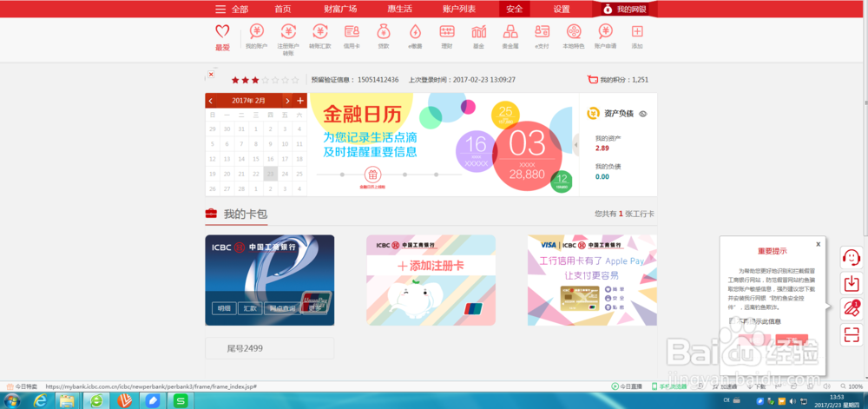The height and width of the screenshot is (409, 868).
Task: Open 惠生活 menu
Action: [399, 9]
